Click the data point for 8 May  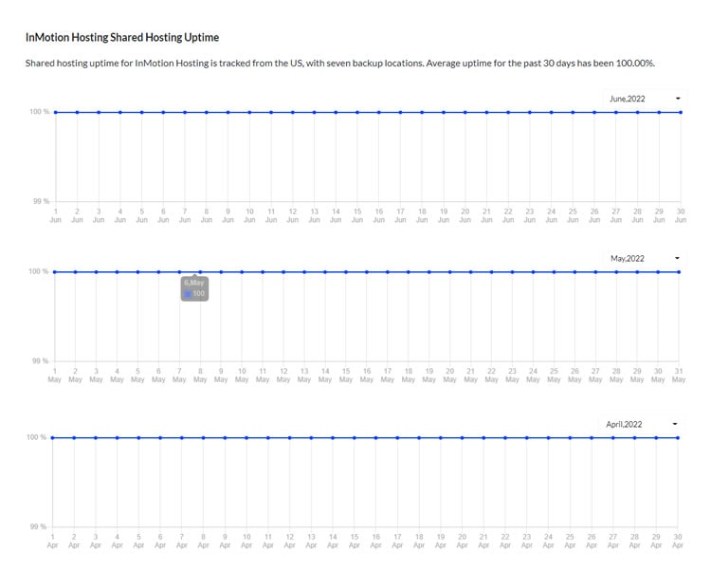tap(200, 272)
